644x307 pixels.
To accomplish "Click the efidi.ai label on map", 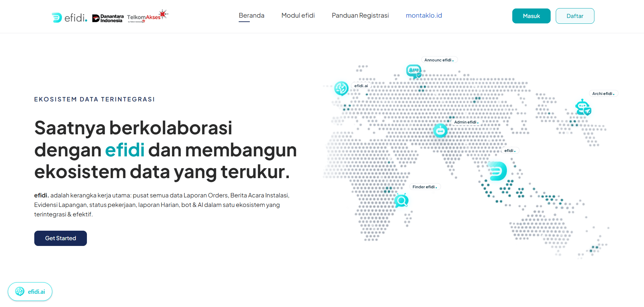I will 361,86.
